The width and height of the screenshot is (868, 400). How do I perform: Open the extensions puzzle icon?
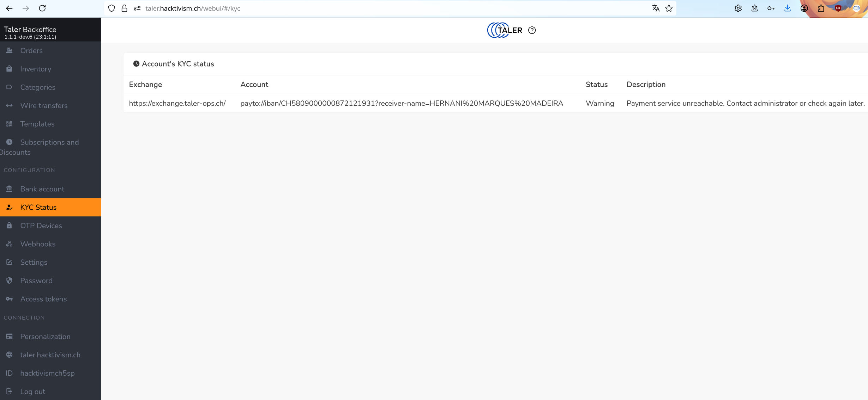[821, 8]
